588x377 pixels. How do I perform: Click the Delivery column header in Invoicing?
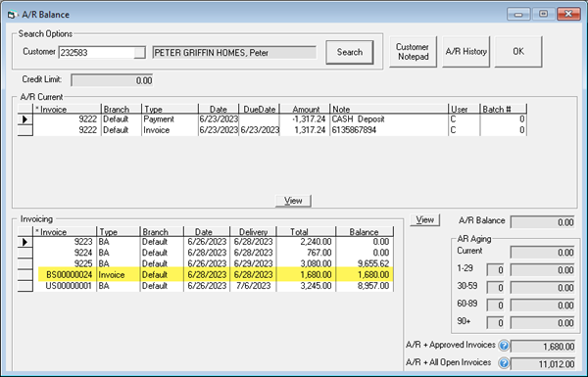point(253,232)
